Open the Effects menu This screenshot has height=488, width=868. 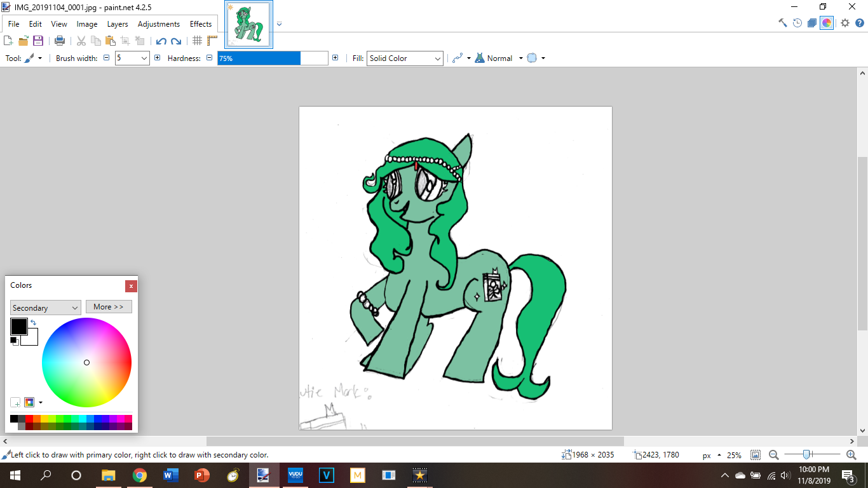(x=201, y=24)
